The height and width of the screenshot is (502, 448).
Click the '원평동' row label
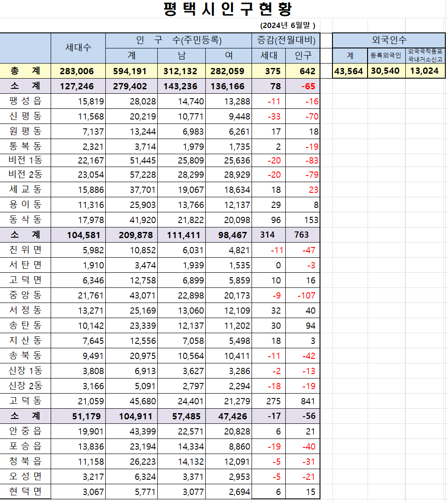25,131
